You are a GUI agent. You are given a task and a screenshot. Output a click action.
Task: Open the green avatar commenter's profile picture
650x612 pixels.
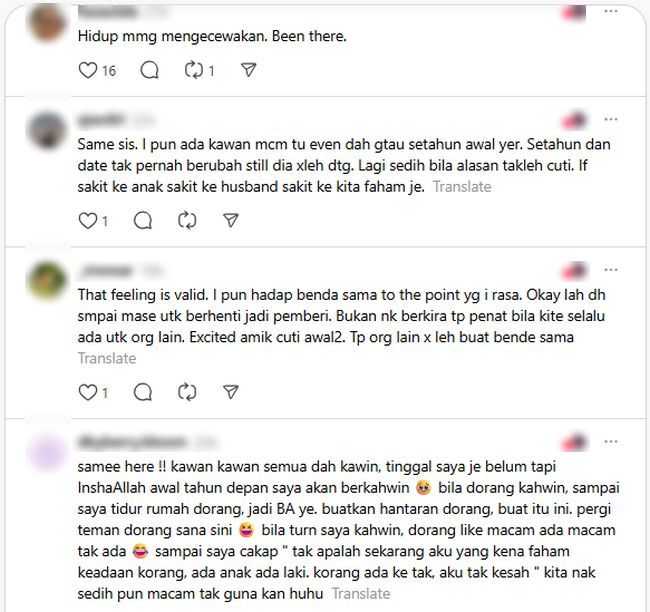pos(47,281)
